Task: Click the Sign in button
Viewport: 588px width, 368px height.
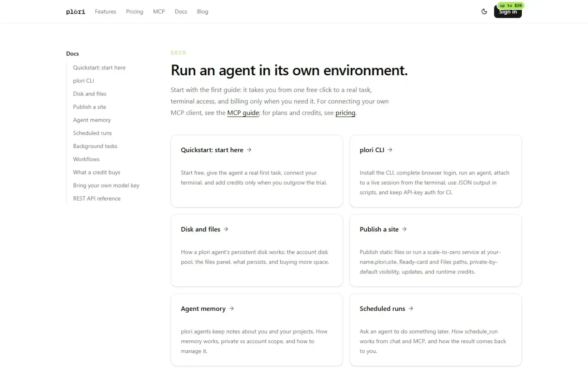Action: tap(508, 12)
